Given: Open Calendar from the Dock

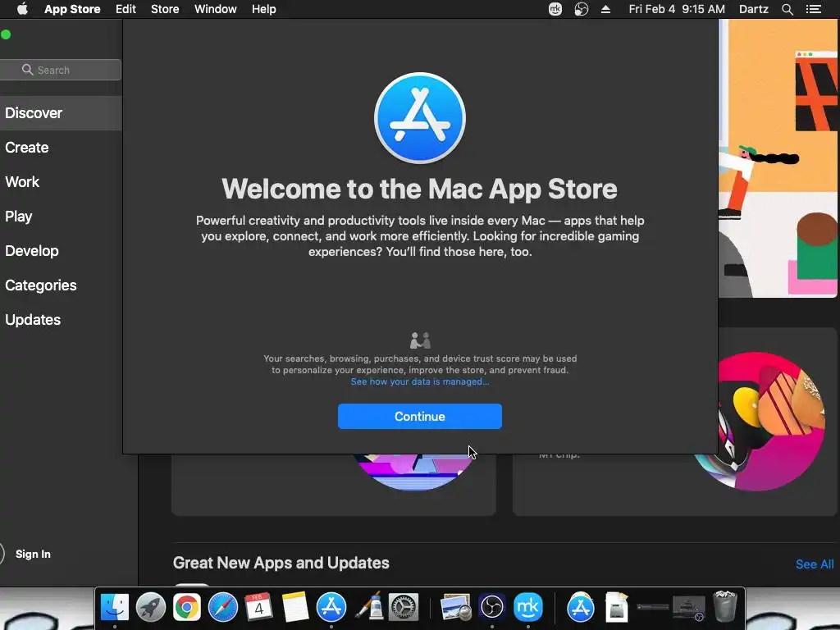Looking at the screenshot, I should pos(258,607).
